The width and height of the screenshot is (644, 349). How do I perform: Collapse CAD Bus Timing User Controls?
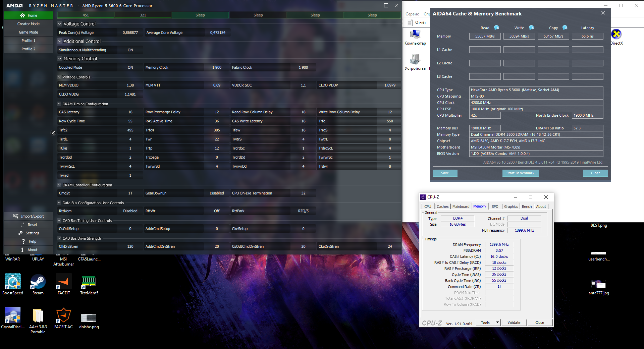[x=59, y=221]
